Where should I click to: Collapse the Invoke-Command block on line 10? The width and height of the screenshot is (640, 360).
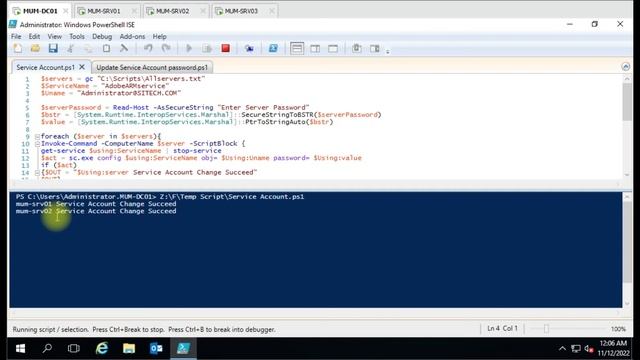pos(37,144)
